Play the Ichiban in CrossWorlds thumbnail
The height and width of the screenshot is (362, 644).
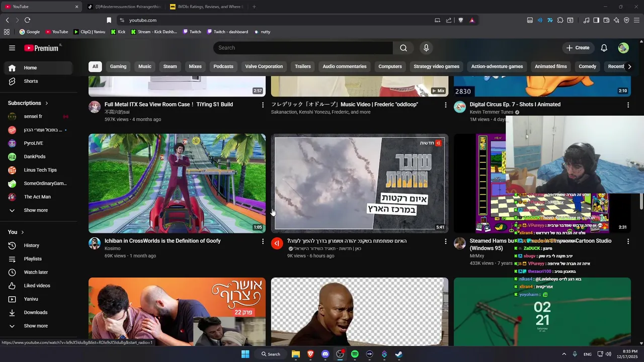click(177, 184)
